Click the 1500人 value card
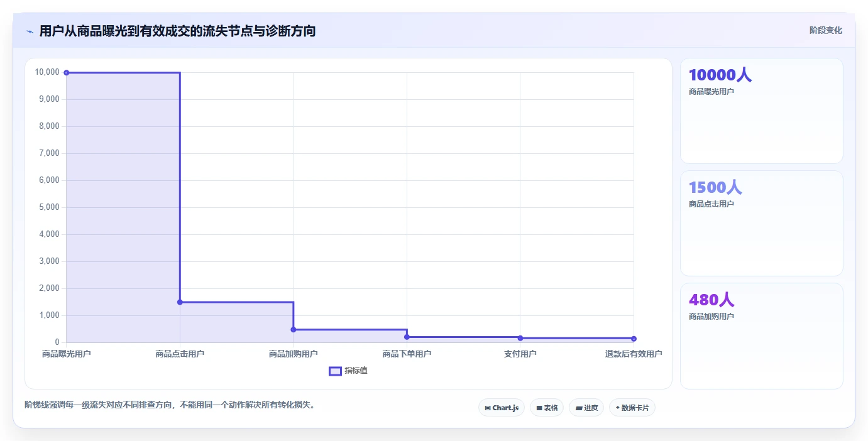Screen dimensions: 868x441 761,223
